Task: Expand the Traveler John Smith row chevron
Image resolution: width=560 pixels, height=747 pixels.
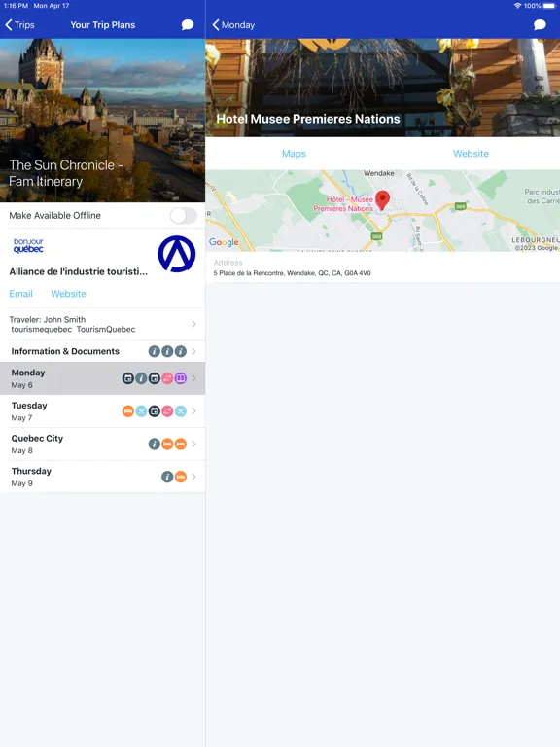Action: (x=193, y=324)
